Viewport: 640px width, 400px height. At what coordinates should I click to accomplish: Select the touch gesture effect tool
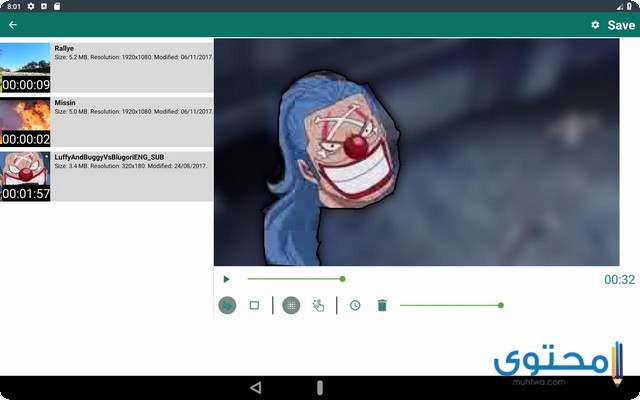point(318,305)
